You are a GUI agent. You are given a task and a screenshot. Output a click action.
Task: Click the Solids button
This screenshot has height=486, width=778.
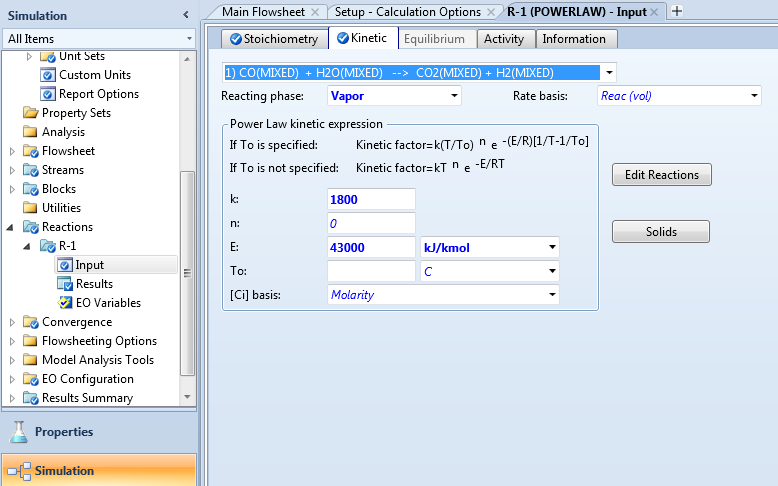click(x=661, y=232)
